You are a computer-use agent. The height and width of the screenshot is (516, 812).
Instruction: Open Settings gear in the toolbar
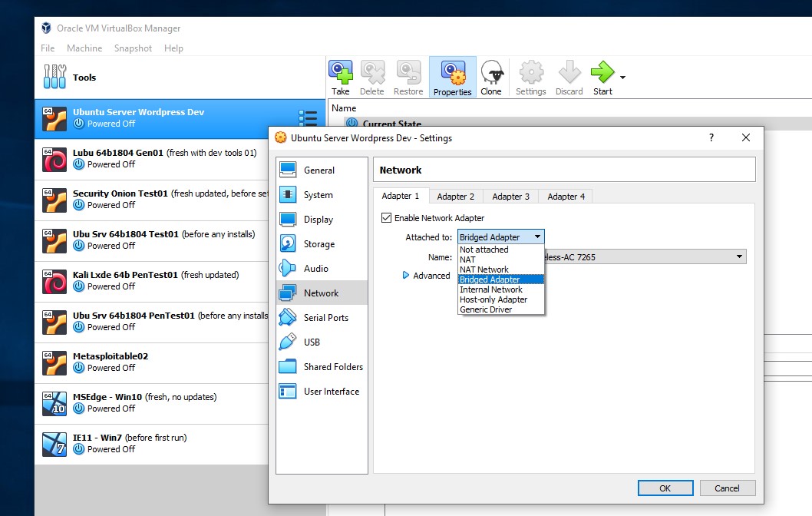click(x=531, y=78)
